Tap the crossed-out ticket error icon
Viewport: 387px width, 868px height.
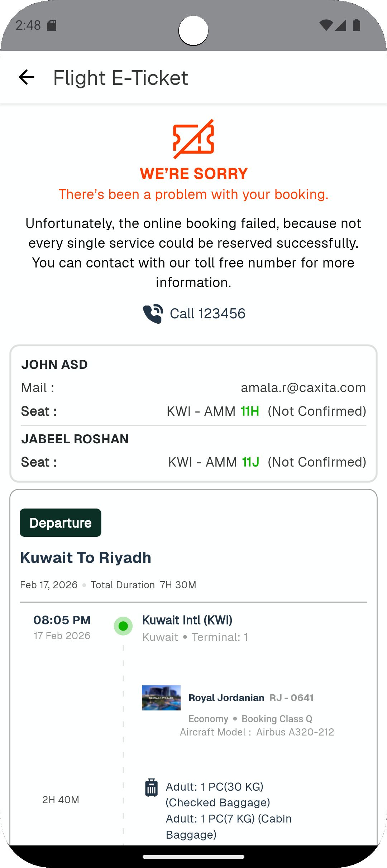click(193, 139)
